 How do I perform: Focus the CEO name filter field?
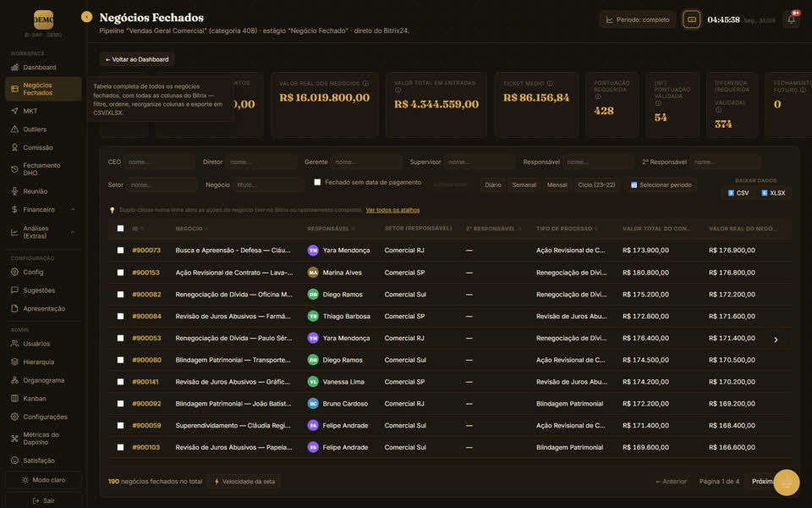coord(159,163)
